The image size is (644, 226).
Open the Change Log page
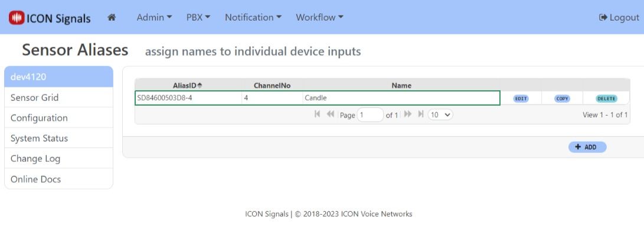click(58, 159)
